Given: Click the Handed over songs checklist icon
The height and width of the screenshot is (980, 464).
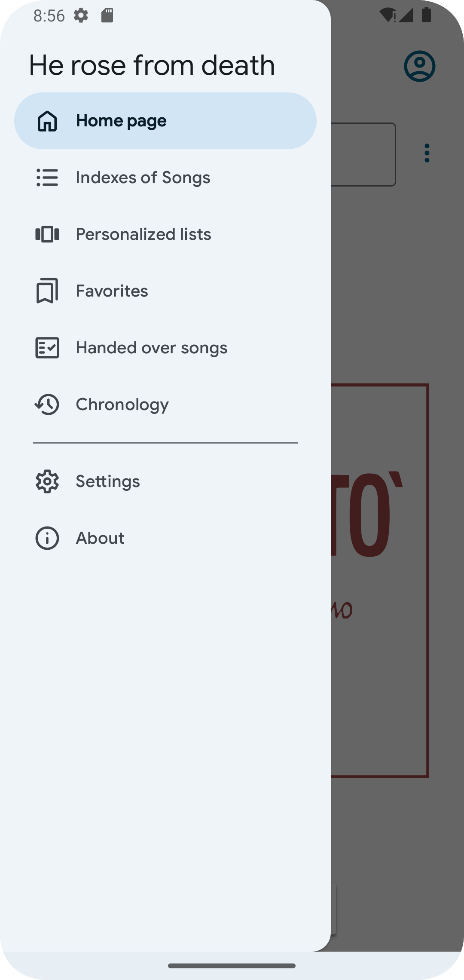Looking at the screenshot, I should tap(47, 348).
